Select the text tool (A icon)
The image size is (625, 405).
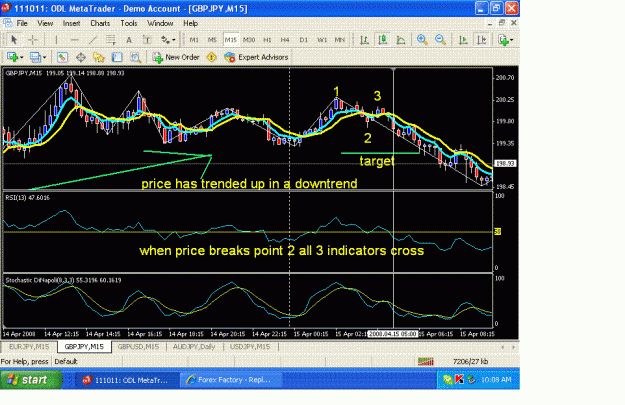(x=129, y=40)
